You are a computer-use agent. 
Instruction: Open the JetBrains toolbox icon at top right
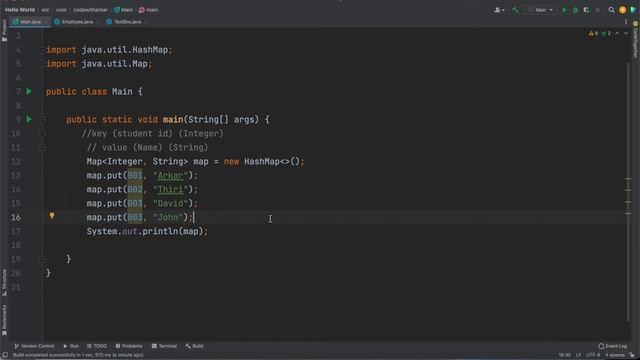point(633,10)
